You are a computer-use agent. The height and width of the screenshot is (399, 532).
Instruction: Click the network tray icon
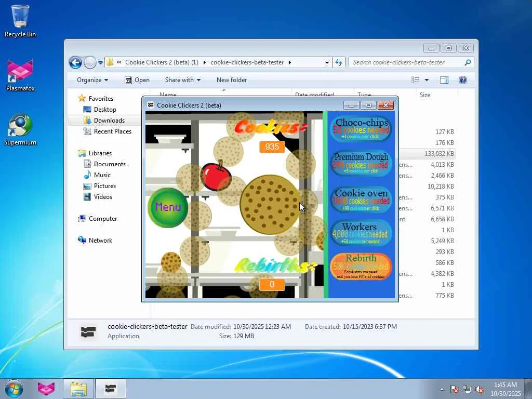tap(467, 390)
